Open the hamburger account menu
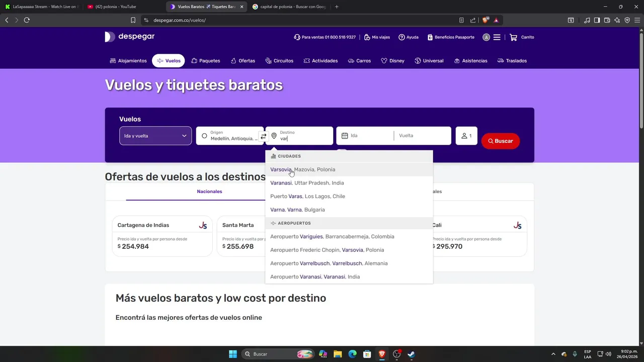Screen dimensions: 644x362 point(497,37)
